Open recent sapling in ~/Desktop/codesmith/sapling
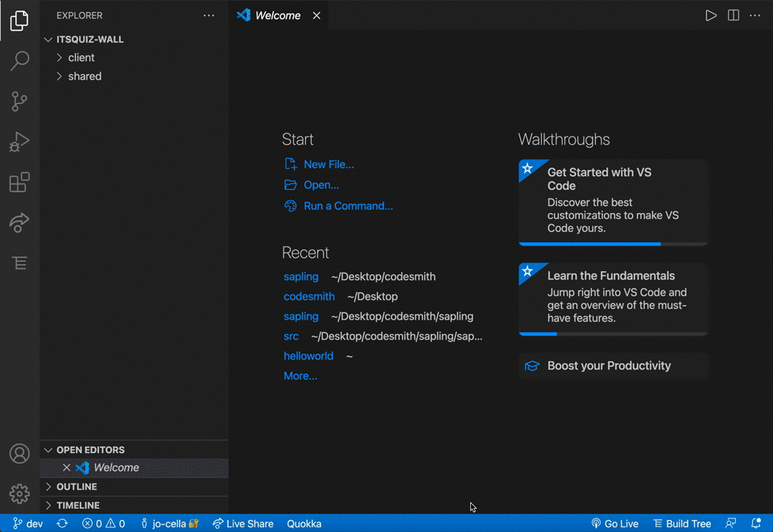Viewport: 773px width, 532px height. click(x=300, y=316)
